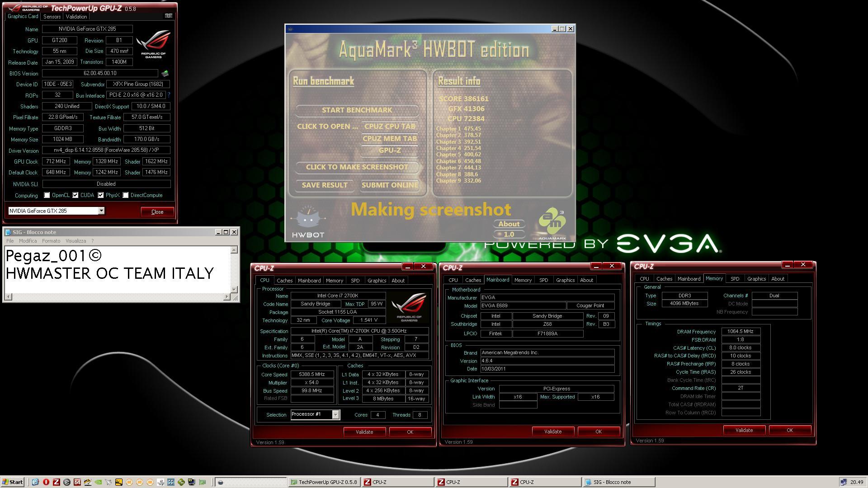
Task: Click OK in the Memory CPU-Z window
Action: (790, 430)
